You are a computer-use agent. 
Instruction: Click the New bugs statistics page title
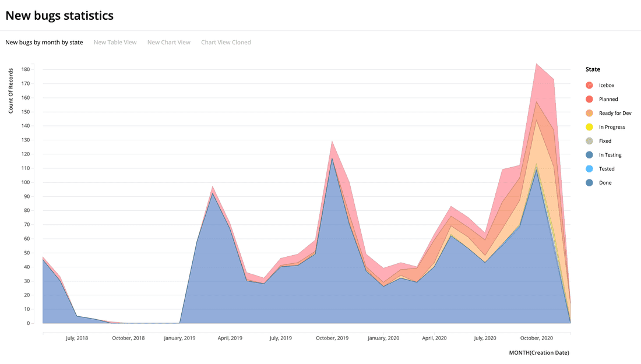click(x=59, y=16)
